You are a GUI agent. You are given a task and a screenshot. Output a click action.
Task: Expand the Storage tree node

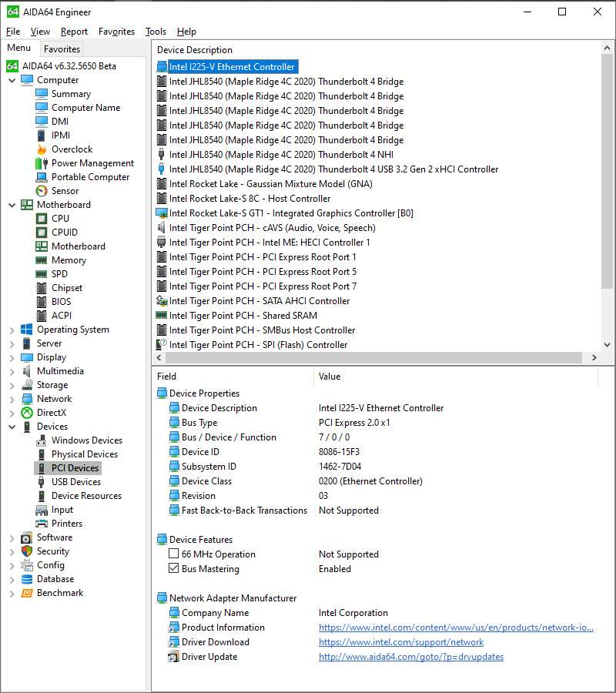[x=12, y=386]
